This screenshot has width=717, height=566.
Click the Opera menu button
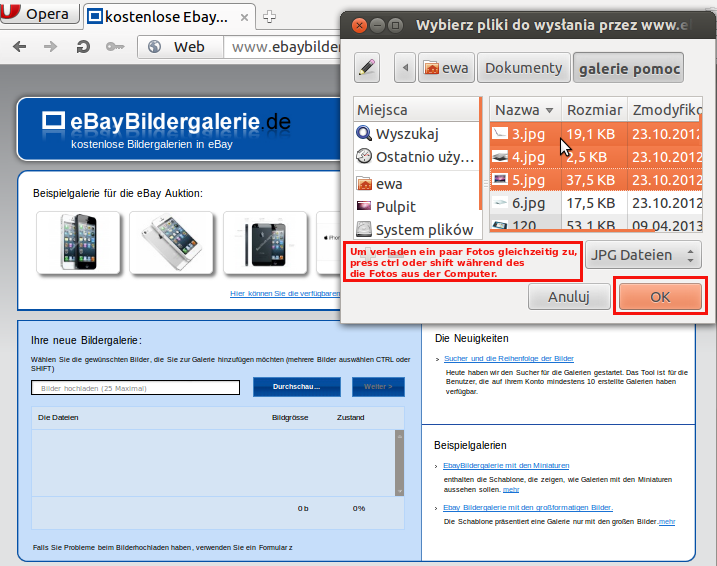click(x=39, y=13)
